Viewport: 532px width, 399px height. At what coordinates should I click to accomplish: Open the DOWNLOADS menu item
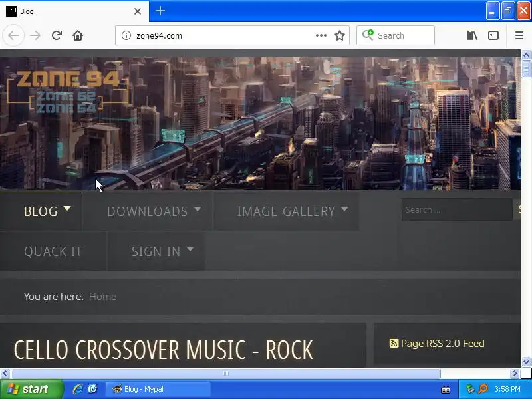pos(147,211)
